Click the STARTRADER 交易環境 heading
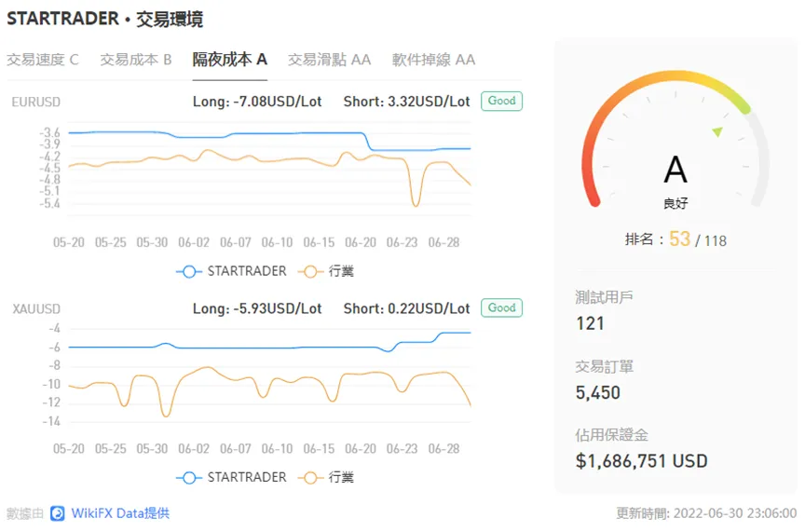This screenshot has height=532, width=805. pos(104,19)
